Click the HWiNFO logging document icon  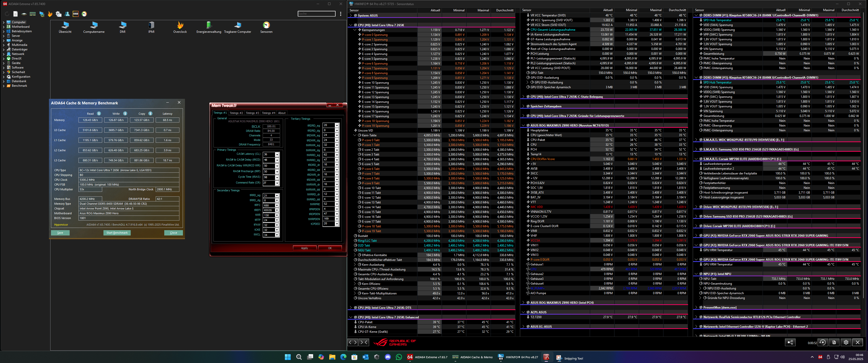(x=834, y=342)
